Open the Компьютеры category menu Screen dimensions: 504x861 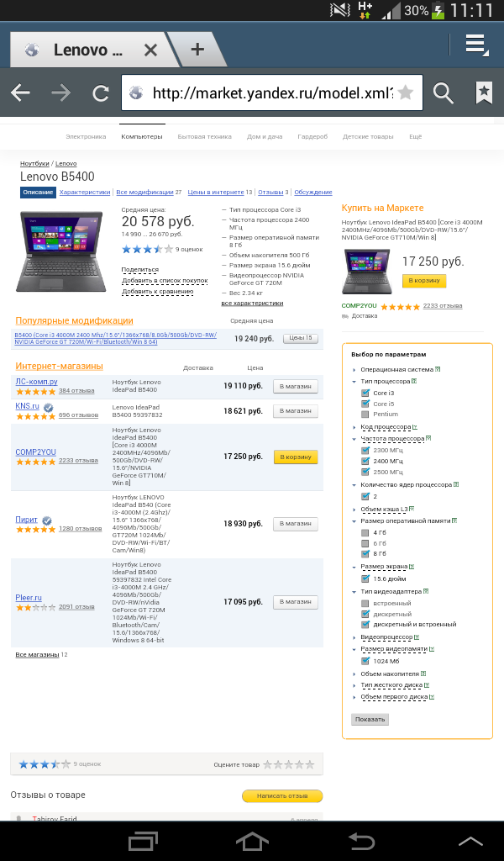(141, 137)
